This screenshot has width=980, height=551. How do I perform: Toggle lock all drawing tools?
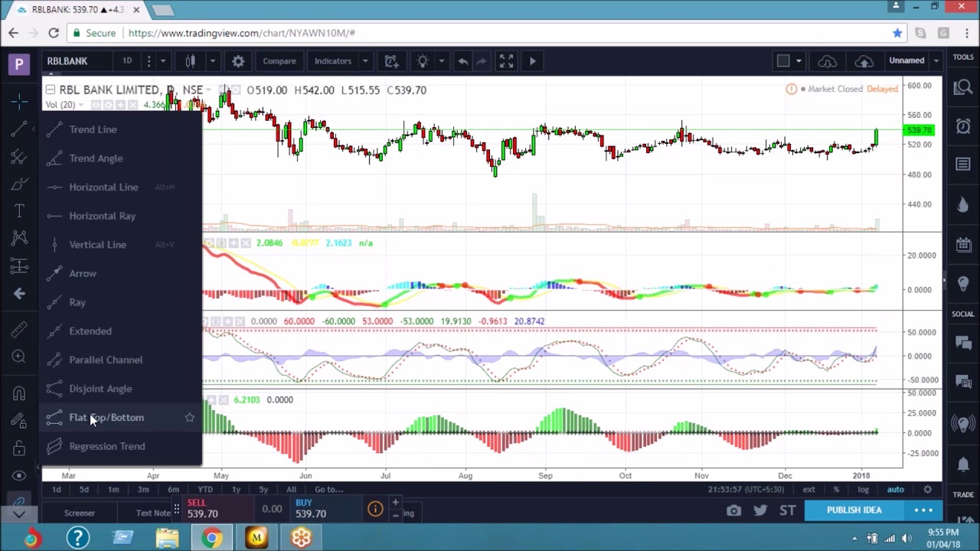(x=19, y=448)
